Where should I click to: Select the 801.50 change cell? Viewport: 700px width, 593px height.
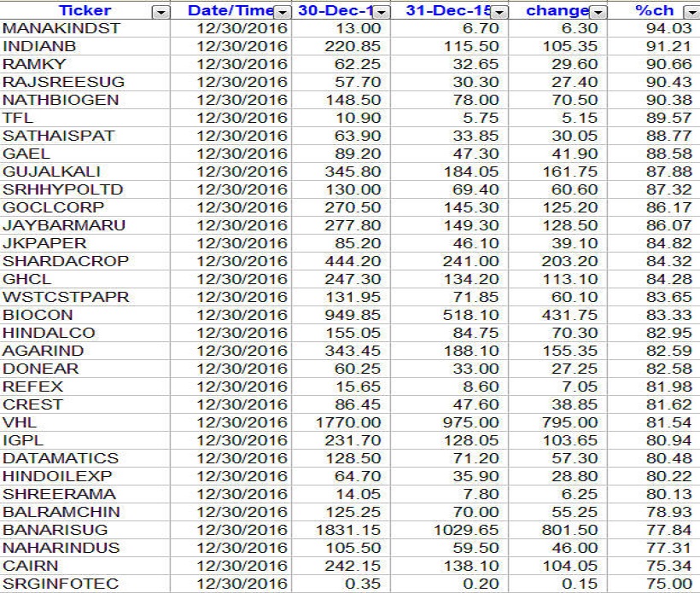coord(558,530)
